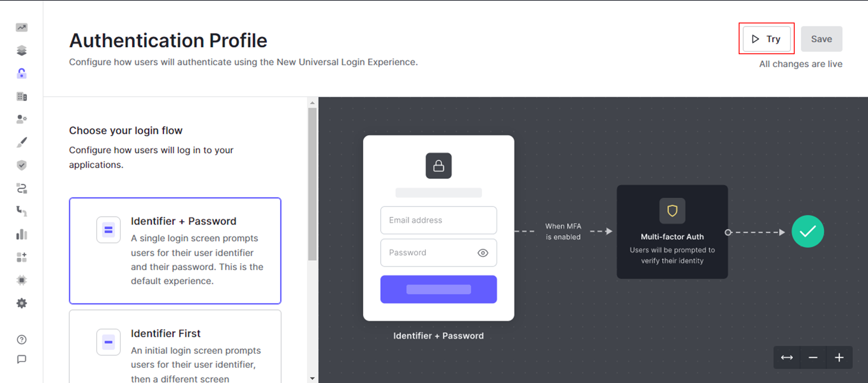Open Applications via the stacked layers icon
The height and width of the screenshot is (383, 868).
(22, 50)
